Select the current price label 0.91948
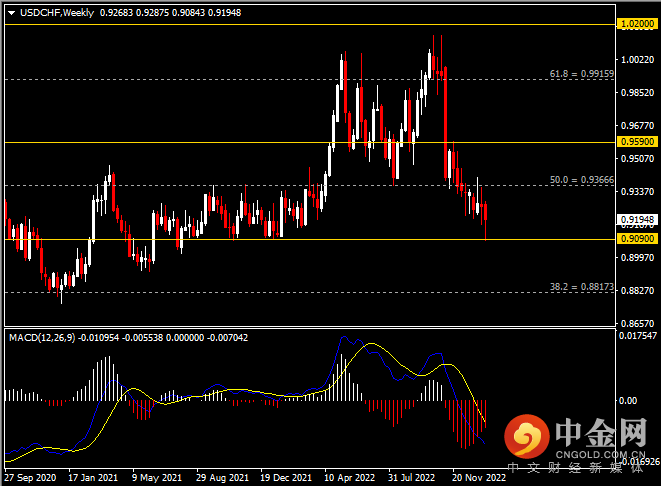661x486 pixels. click(638, 219)
